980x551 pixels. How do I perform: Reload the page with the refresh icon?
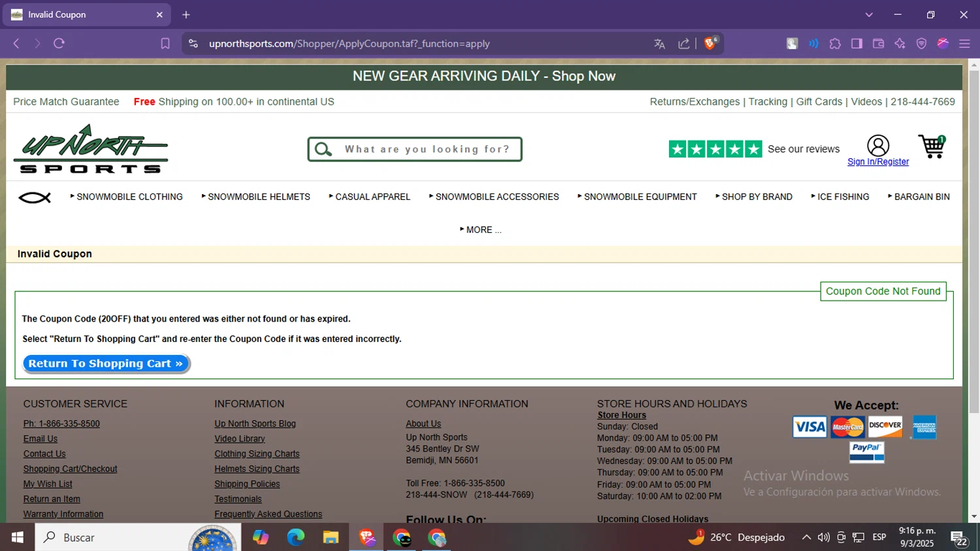tap(59, 44)
